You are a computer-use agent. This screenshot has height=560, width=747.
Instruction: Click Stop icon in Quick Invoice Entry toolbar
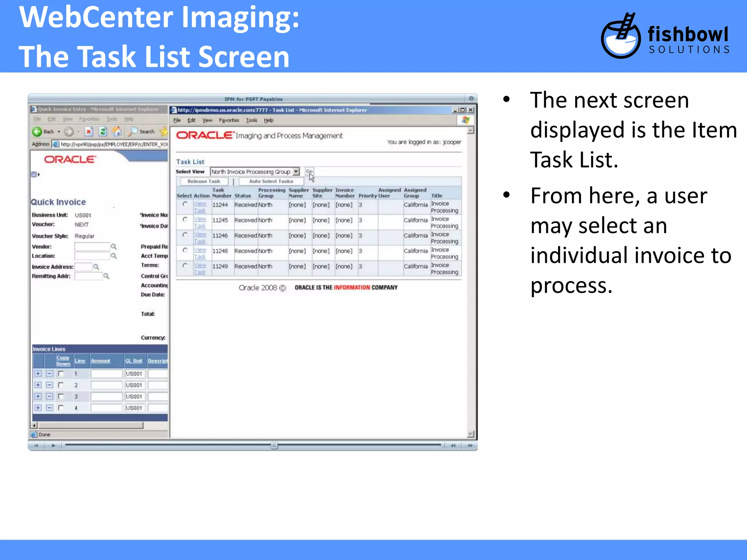coord(89,132)
